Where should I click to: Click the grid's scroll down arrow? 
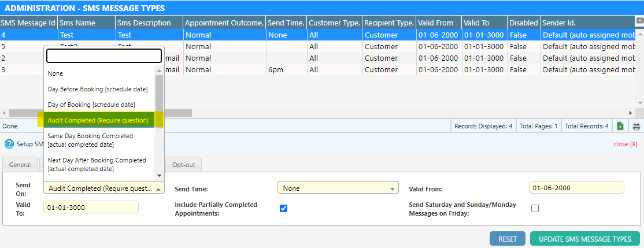coord(639,103)
